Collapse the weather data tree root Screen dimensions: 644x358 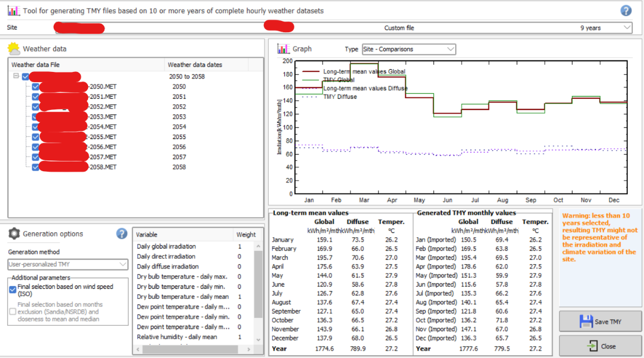pyautogui.click(x=16, y=77)
